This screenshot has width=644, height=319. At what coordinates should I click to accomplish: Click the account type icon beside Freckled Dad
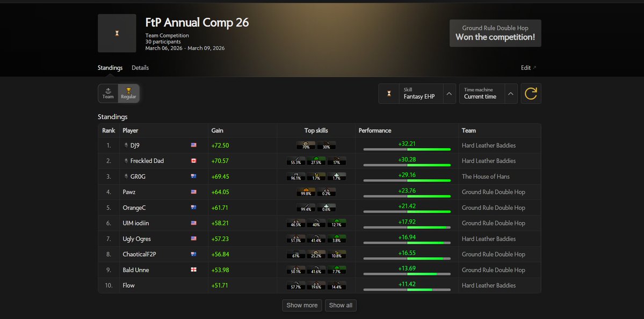[x=126, y=161]
